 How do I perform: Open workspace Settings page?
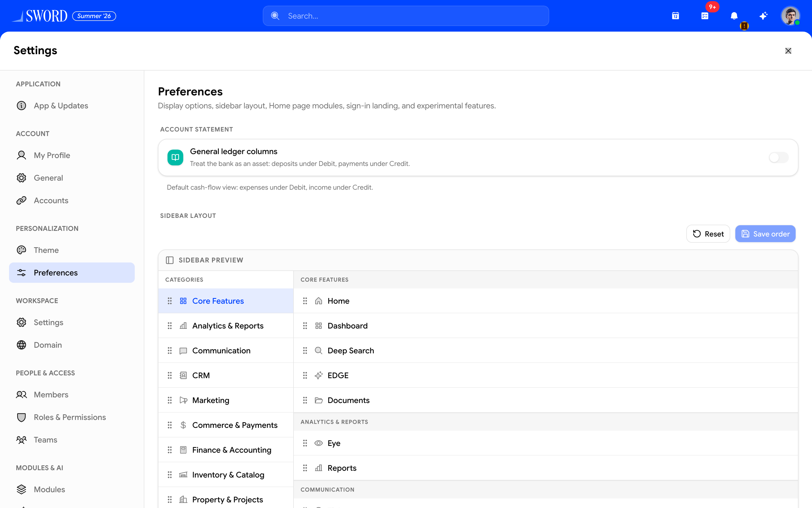(72, 322)
